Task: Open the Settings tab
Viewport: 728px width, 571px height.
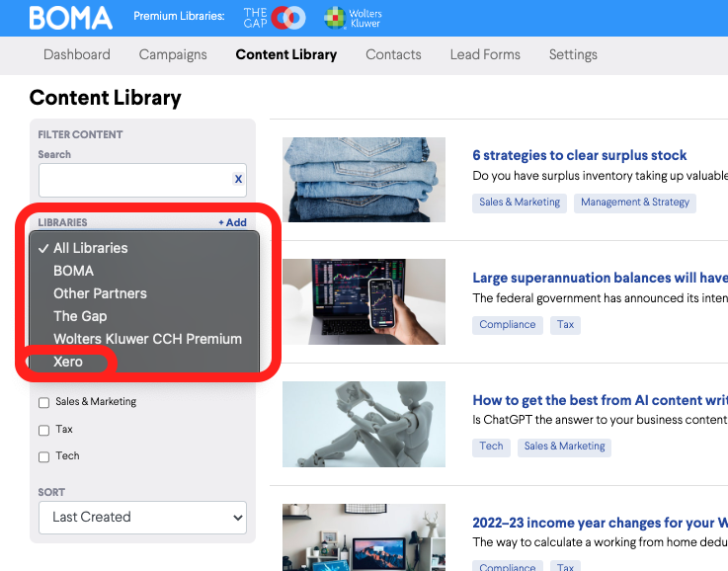Action: [x=573, y=54]
